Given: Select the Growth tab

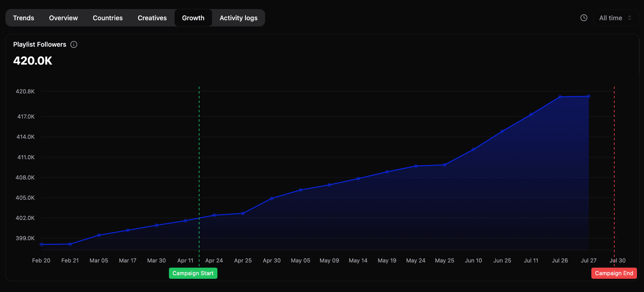Looking at the screenshot, I should (x=193, y=18).
